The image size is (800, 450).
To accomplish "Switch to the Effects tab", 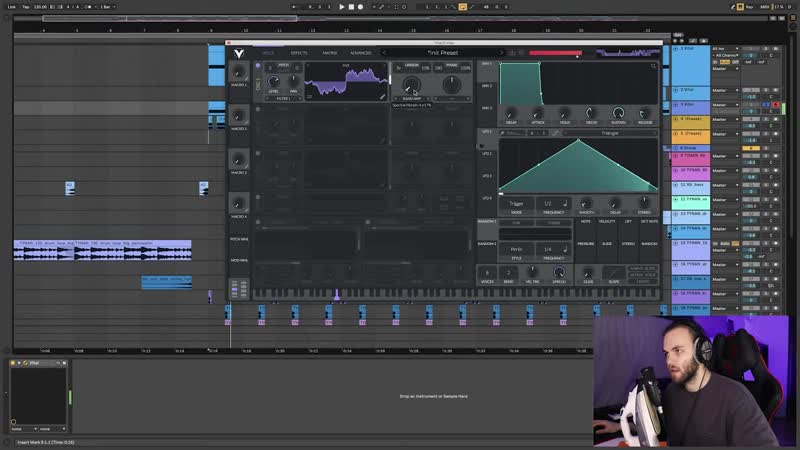I will 299,53.
